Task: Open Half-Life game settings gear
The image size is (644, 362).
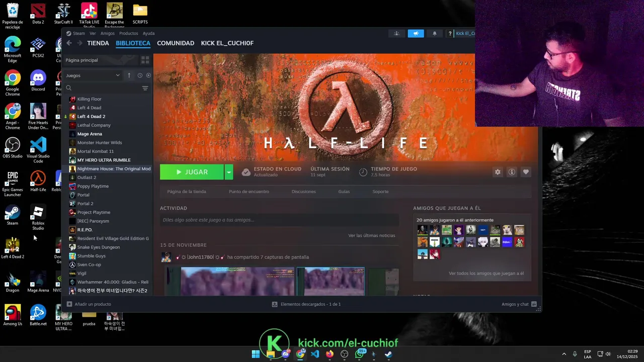Action: (x=498, y=172)
